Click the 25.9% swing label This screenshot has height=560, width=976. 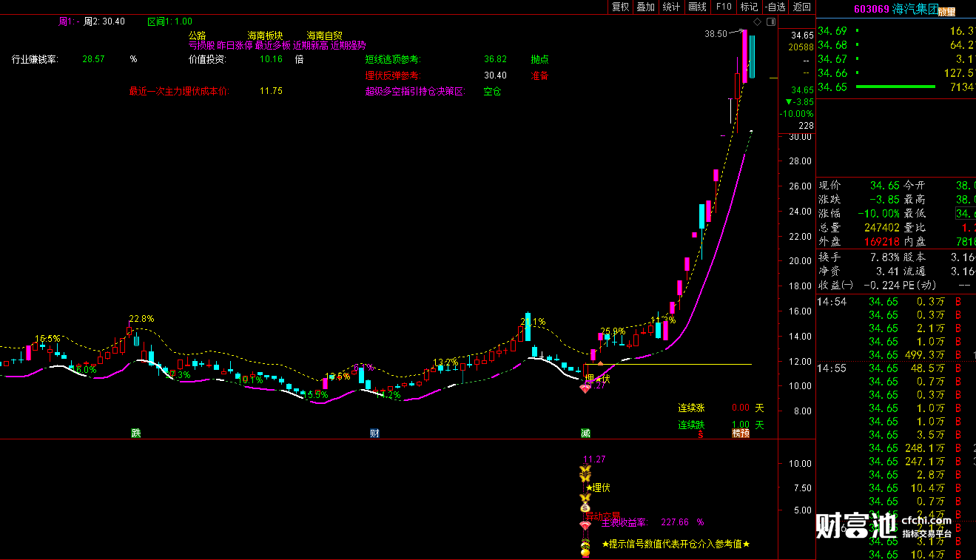click(x=613, y=331)
